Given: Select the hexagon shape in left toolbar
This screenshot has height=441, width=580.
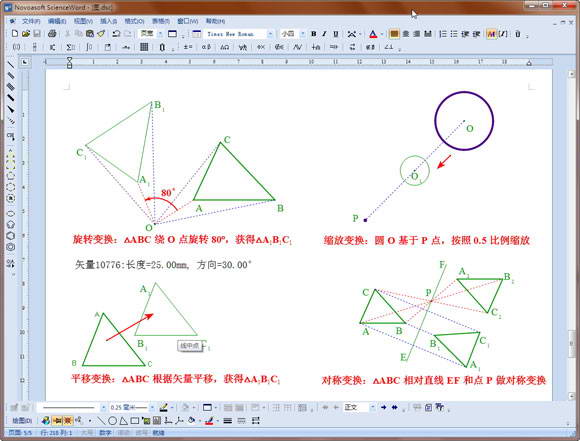Looking at the screenshot, I should tap(11, 236).
